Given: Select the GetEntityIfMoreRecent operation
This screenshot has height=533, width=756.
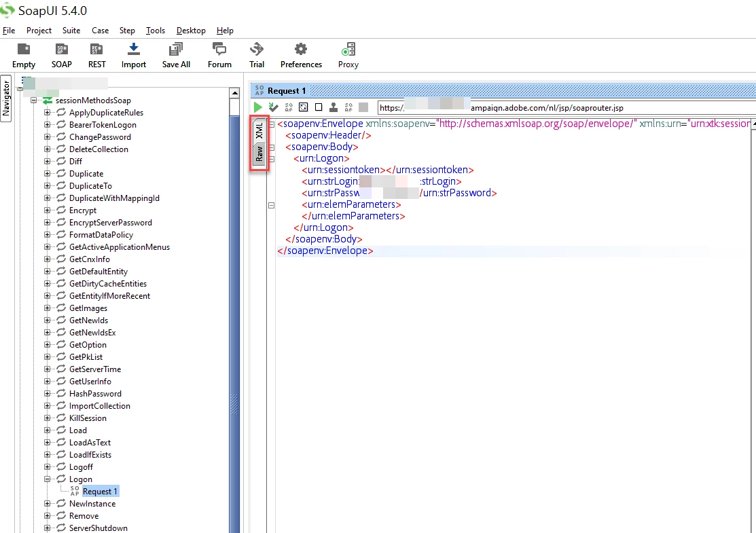Looking at the screenshot, I should 109,296.
